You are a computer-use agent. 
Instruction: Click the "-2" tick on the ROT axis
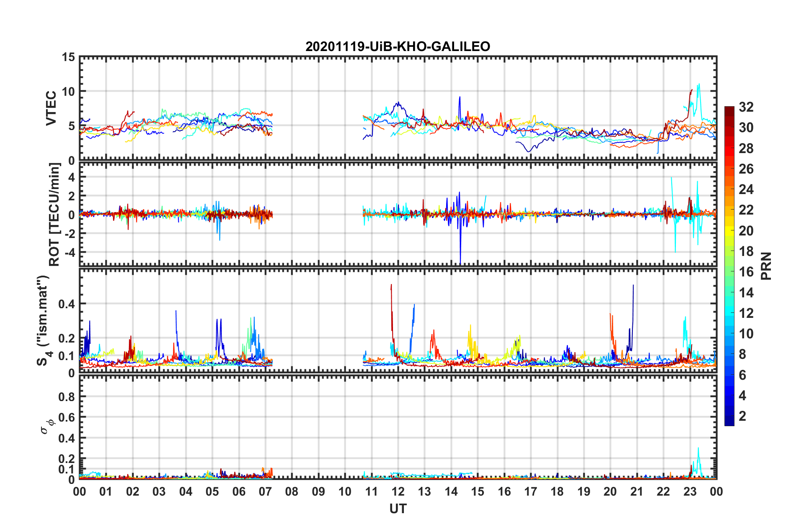pos(69,234)
